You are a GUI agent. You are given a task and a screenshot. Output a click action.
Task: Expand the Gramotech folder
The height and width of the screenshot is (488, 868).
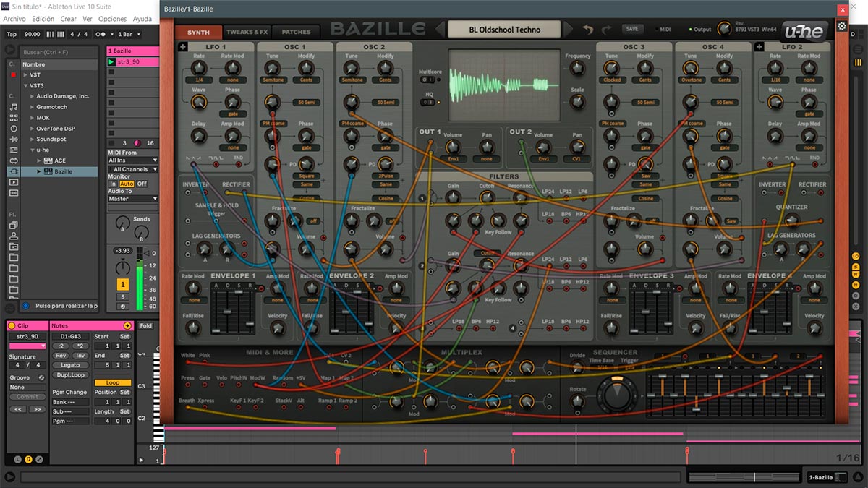[33, 107]
